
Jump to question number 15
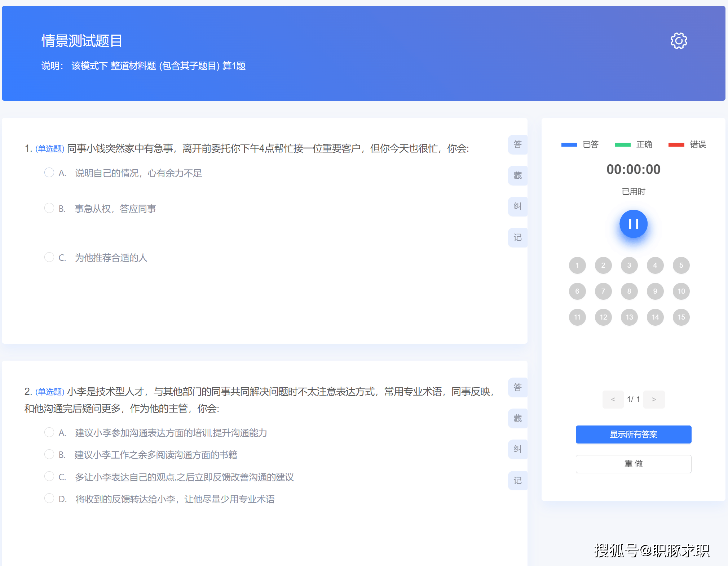tap(681, 317)
